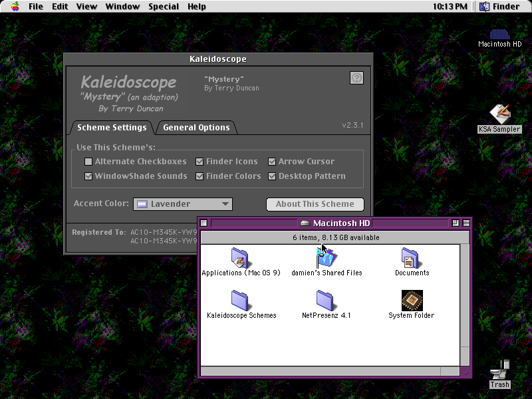Click the zoom box of Macintosh HD window
This screenshot has width=532, height=399.
(x=456, y=223)
